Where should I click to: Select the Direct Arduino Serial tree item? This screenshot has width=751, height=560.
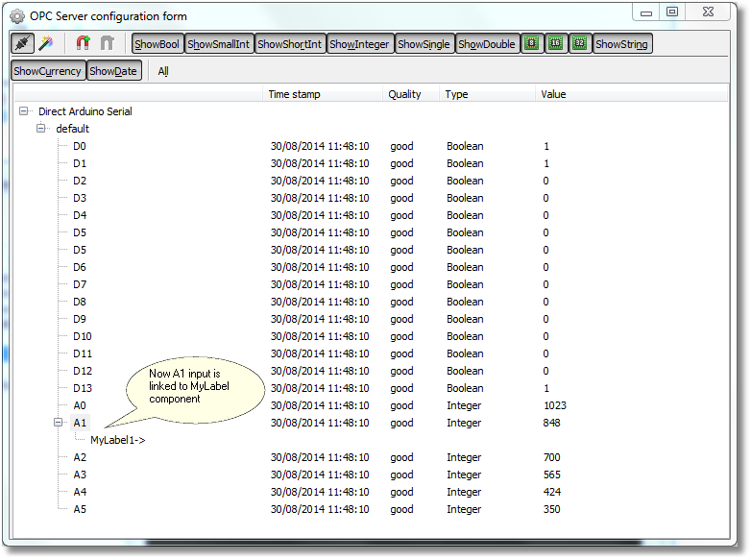click(x=85, y=111)
